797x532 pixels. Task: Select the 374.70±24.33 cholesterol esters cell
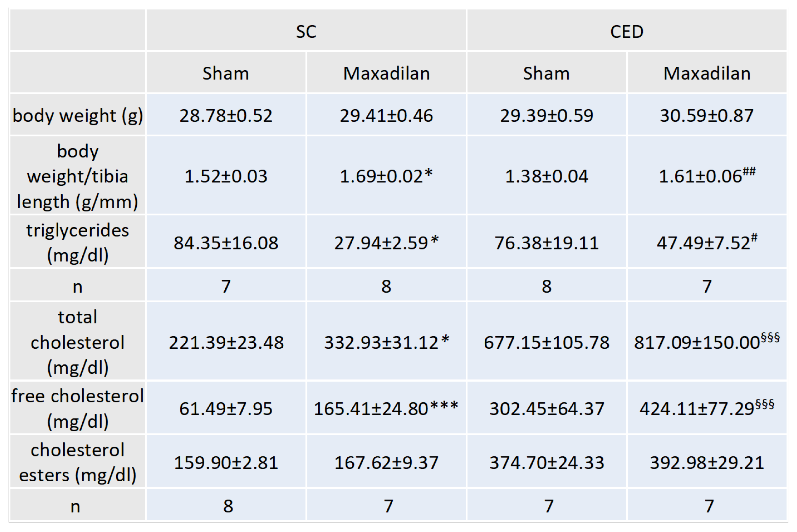coord(546,462)
